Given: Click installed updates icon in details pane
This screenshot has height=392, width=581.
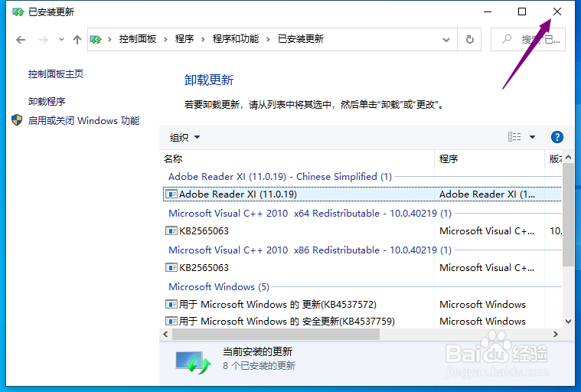Looking at the screenshot, I should pos(193,362).
